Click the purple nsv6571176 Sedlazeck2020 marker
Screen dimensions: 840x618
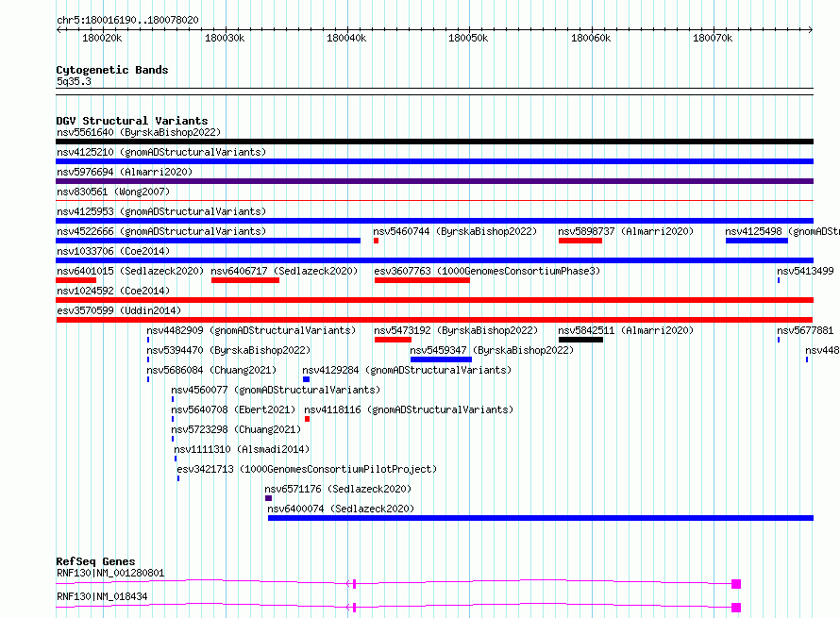tap(268, 498)
